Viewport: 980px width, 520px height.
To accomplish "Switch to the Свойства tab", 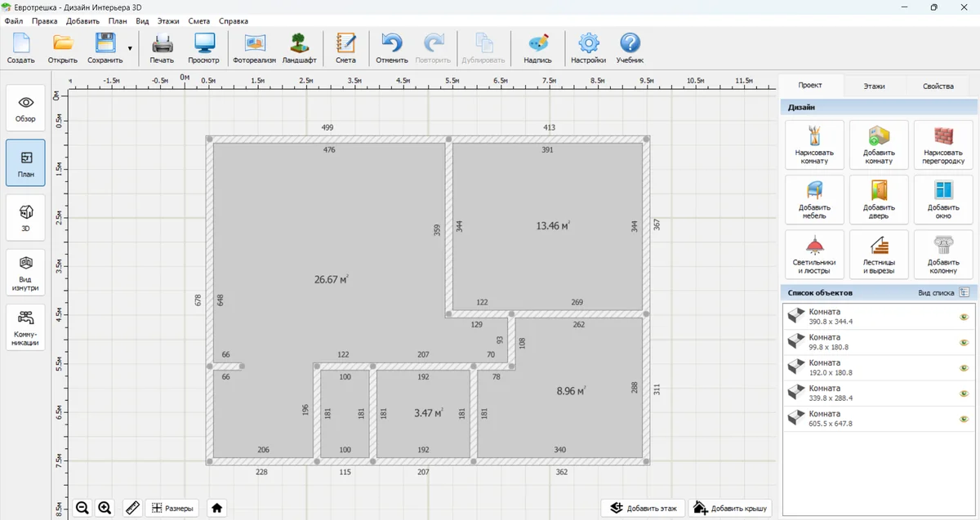I will 938,86.
